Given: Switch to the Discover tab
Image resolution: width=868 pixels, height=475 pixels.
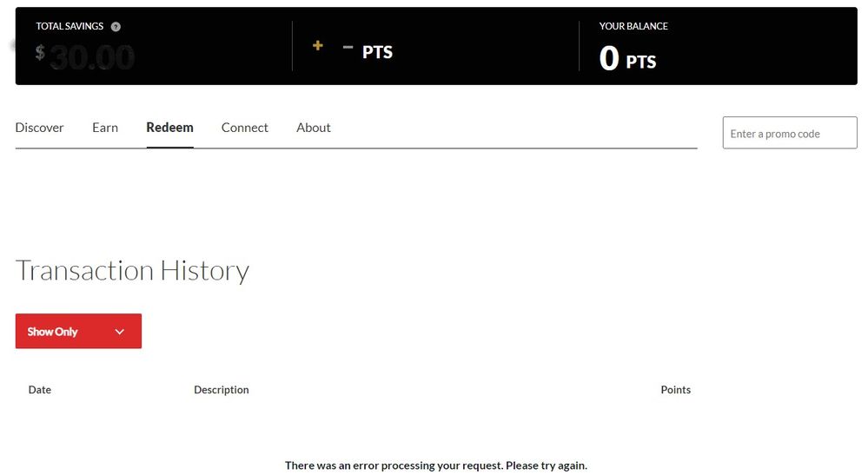Looking at the screenshot, I should 39,128.
